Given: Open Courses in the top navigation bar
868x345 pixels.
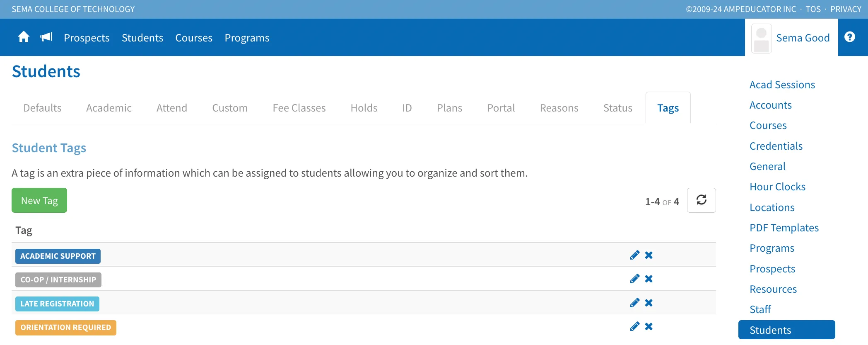Looking at the screenshot, I should point(194,38).
